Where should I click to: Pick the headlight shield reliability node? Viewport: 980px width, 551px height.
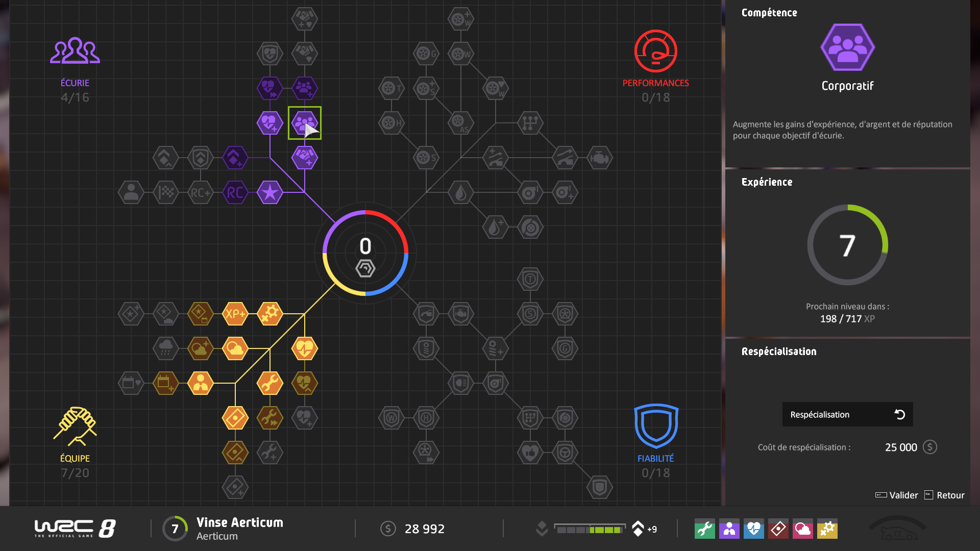pos(461,383)
